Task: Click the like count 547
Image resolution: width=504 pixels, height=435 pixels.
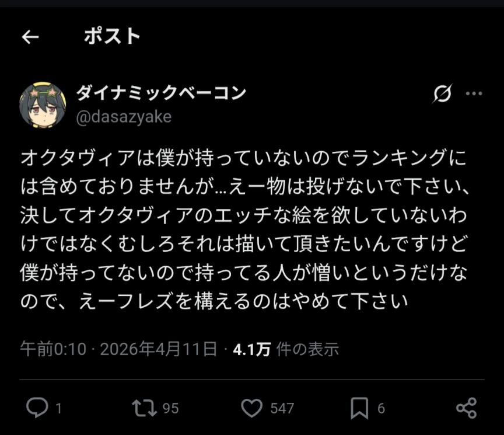Action: [282, 408]
